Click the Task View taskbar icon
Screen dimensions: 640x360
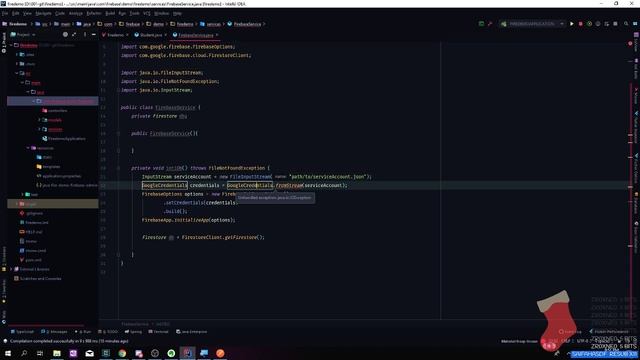point(40,353)
